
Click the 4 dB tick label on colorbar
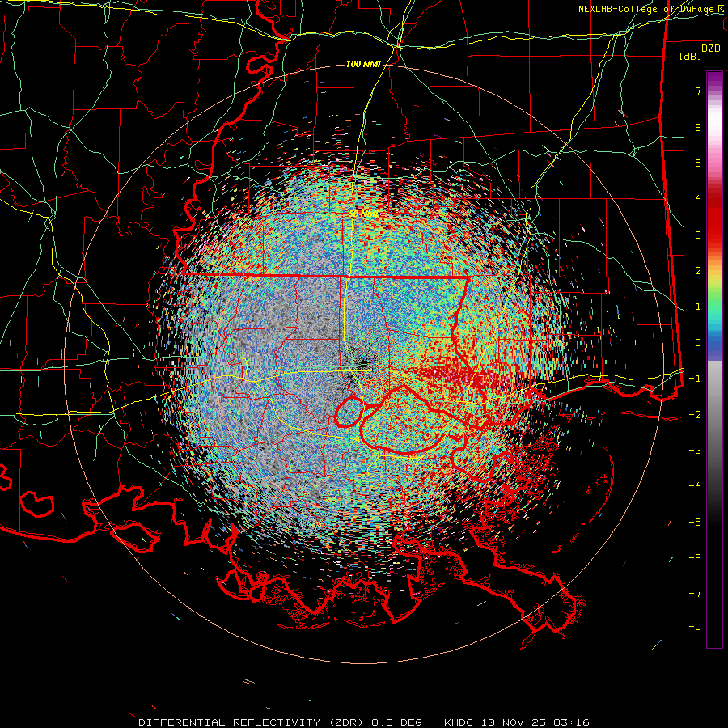coord(698,199)
